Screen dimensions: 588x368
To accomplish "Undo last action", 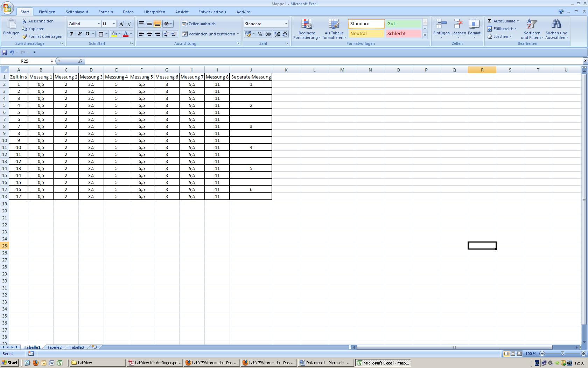I will [x=12, y=53].
